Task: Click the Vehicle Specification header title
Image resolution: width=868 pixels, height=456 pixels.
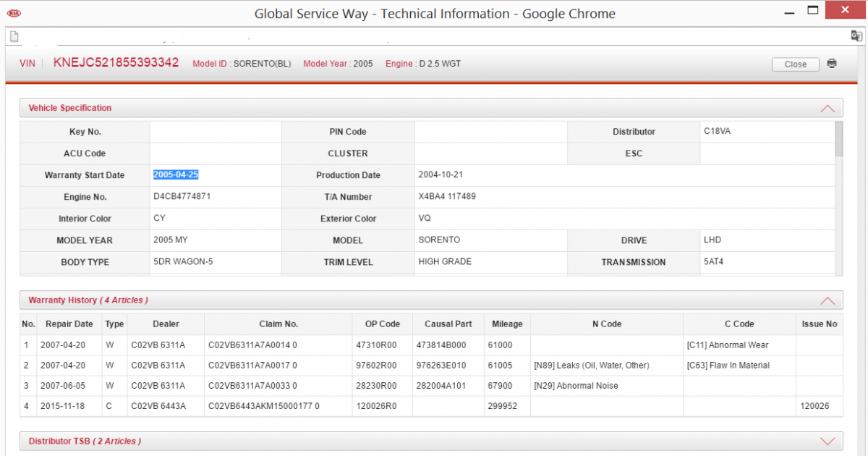Action: [70, 108]
